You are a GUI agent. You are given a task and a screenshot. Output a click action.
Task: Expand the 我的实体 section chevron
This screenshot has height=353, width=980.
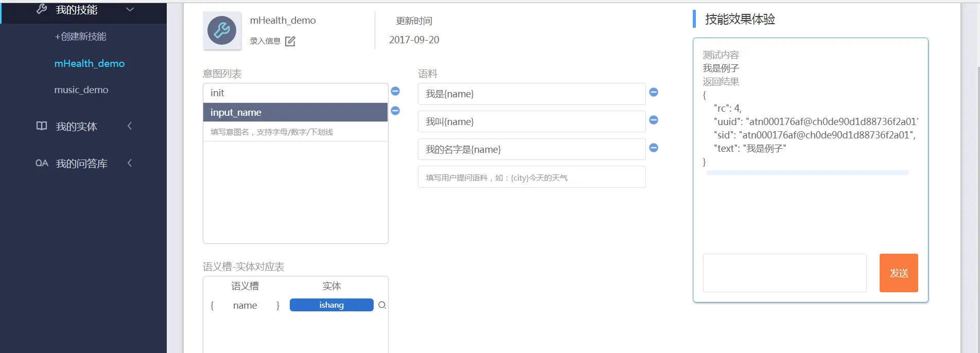(x=130, y=126)
